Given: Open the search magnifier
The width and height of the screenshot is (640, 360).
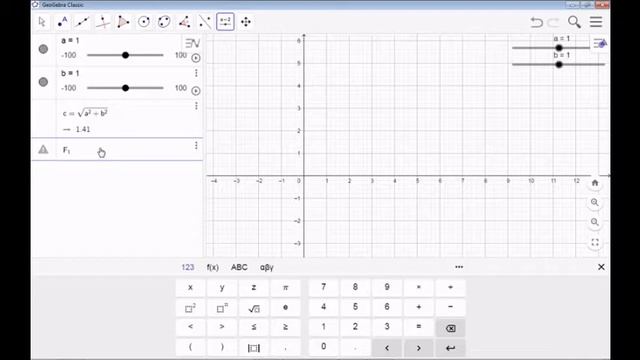Looking at the screenshot, I should click(574, 22).
